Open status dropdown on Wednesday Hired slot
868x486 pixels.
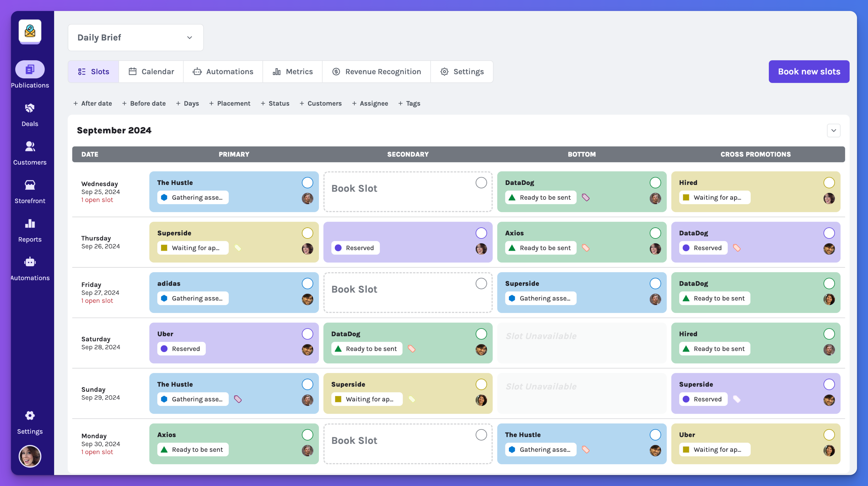(x=715, y=198)
